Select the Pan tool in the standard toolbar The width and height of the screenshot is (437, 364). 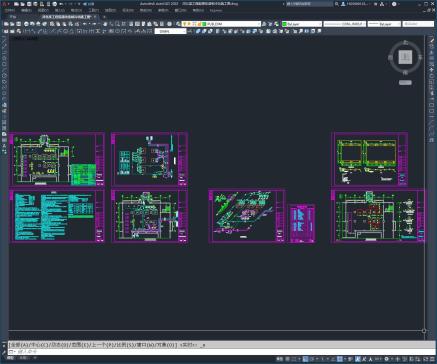tap(105, 24)
